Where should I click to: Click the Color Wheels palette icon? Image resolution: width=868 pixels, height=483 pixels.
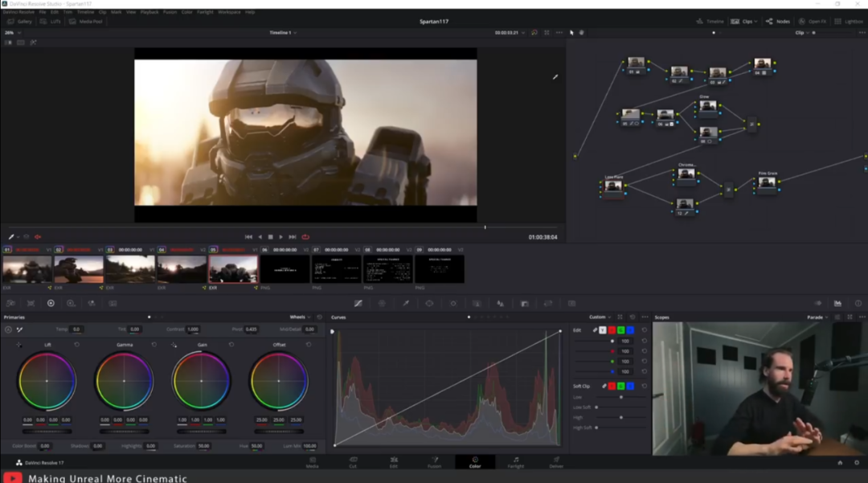pos(51,303)
